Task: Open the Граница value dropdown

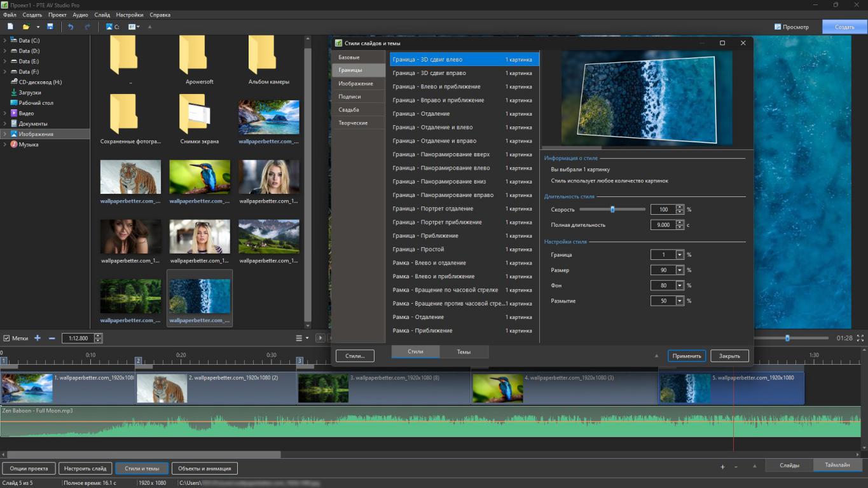Action: (x=679, y=255)
